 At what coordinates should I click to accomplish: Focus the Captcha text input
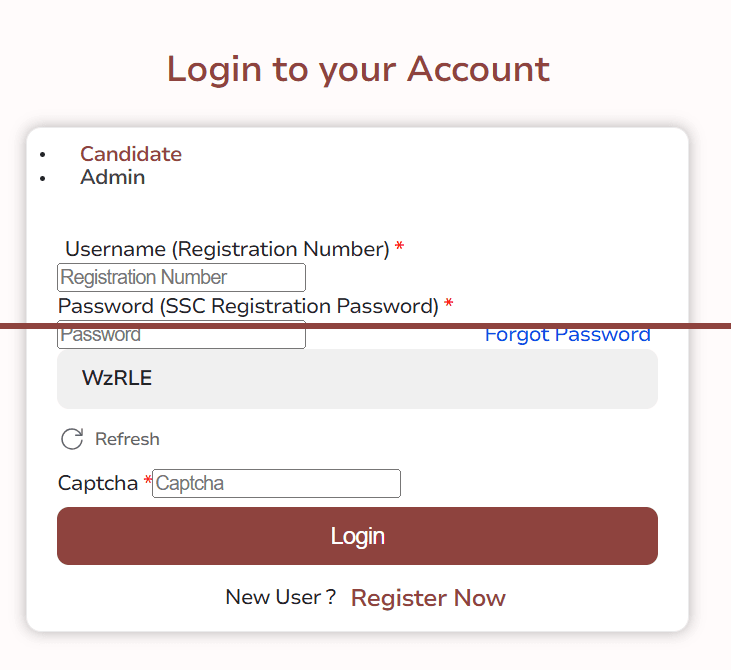tap(276, 484)
